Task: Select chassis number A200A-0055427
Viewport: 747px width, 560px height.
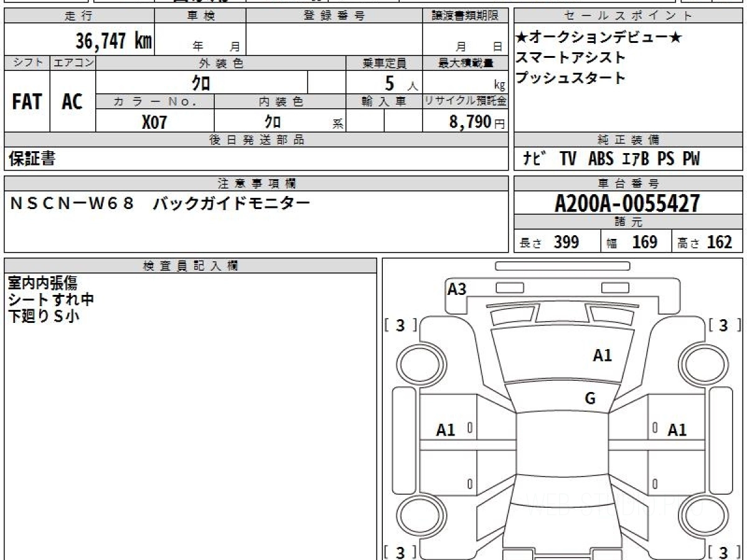Action: [627, 203]
